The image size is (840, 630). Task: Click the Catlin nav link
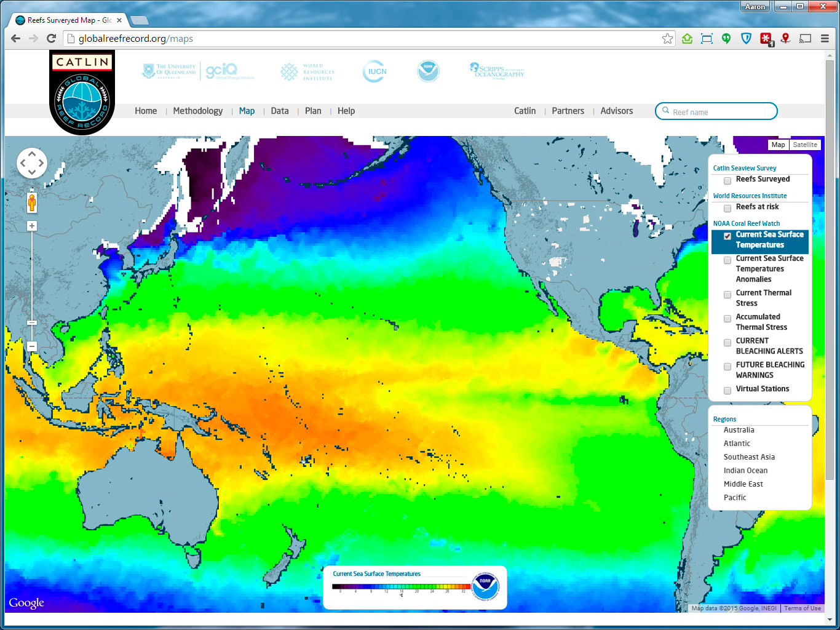[x=525, y=111]
